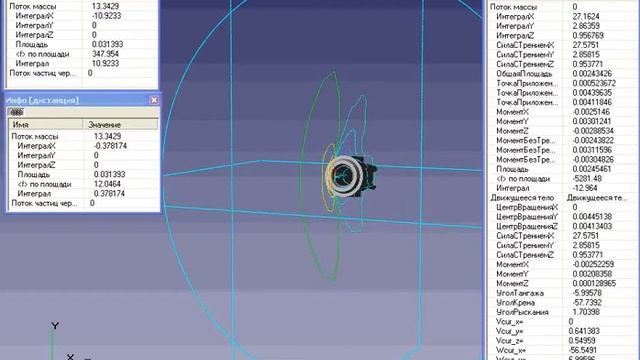This screenshot has width=640, height=360.
Task: Select the value -0.00304826
Action: pos(593,160)
